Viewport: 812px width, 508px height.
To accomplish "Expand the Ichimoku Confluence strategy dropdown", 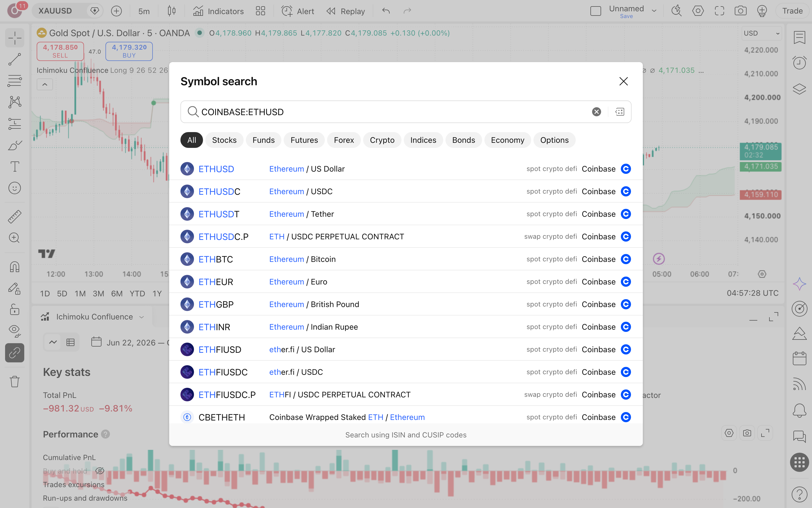I will (142, 317).
